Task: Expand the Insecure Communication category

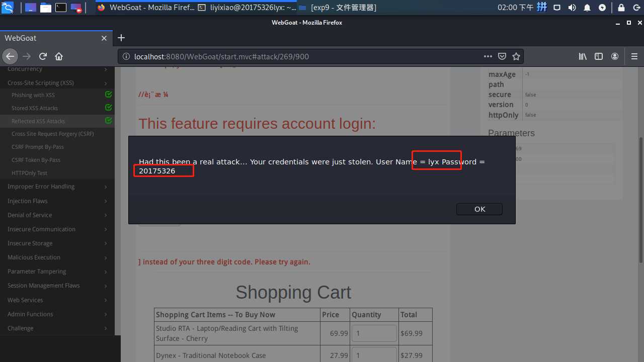Action: (x=57, y=229)
